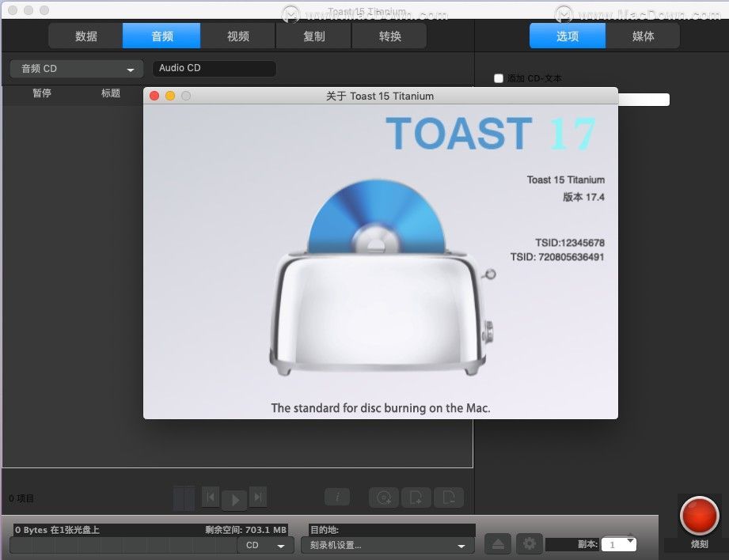The image size is (729, 560).
Task: Click the TOAST 17 logo in About window
Action: click(x=491, y=134)
